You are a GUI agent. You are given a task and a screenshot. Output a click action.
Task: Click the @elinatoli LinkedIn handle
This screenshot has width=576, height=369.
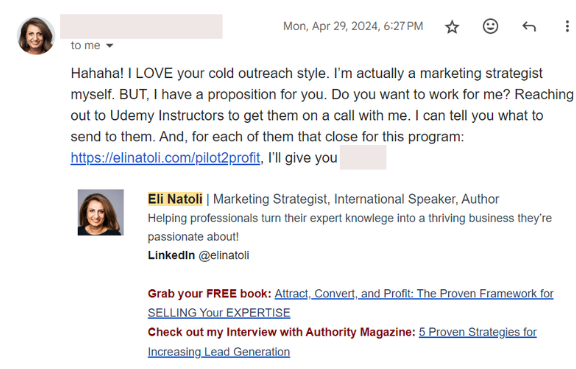[x=224, y=255]
